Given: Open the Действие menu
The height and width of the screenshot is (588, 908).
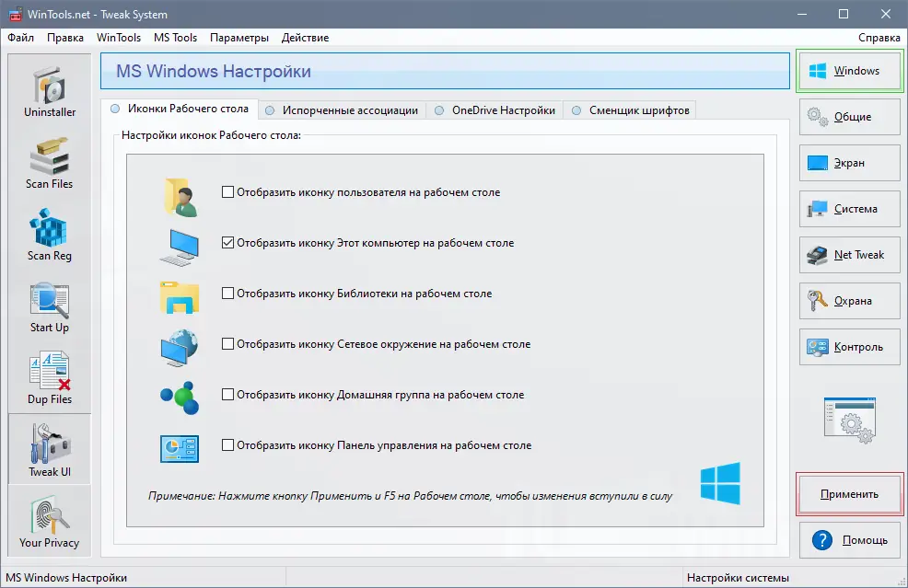Looking at the screenshot, I should tap(305, 38).
